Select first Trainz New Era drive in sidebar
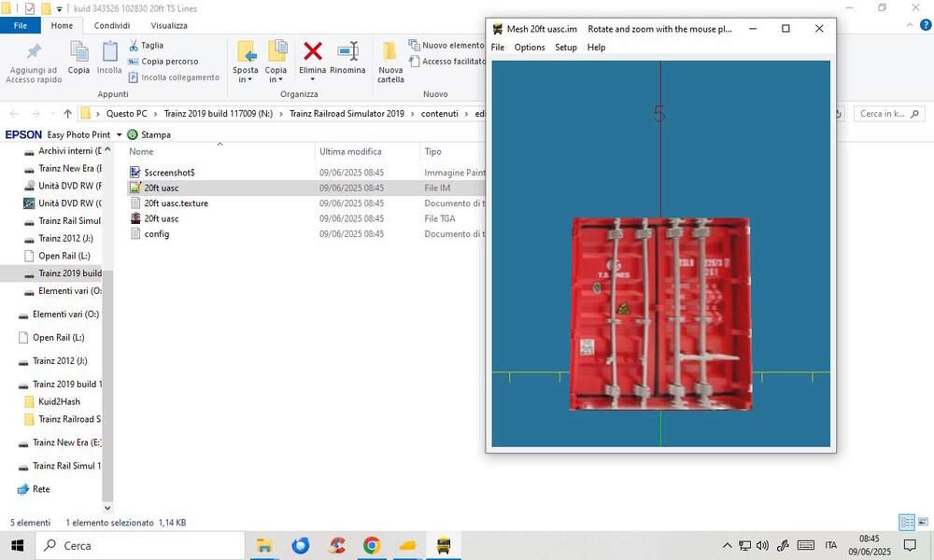The width and height of the screenshot is (934, 560). click(63, 168)
